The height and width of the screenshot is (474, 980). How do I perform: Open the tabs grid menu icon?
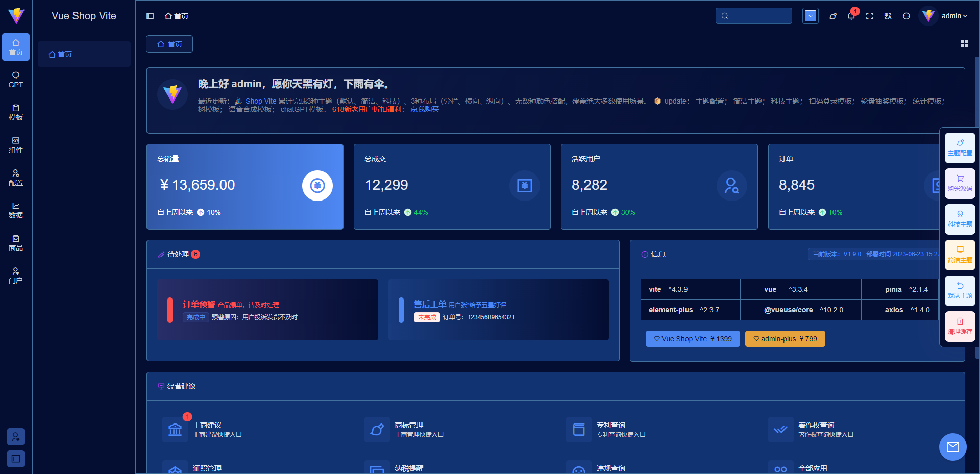coord(964,44)
